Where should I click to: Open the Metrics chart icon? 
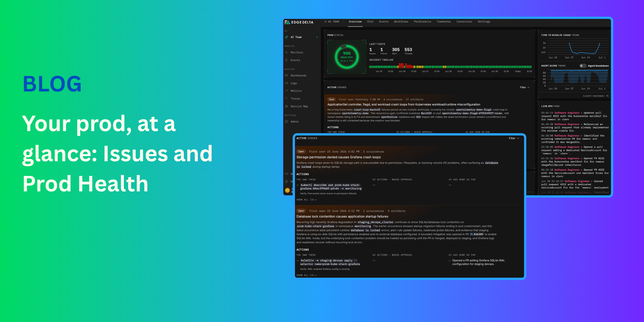coord(286,91)
